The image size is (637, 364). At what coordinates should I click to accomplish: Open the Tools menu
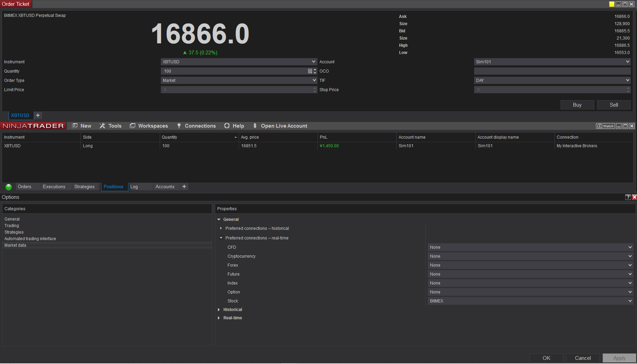pos(111,126)
